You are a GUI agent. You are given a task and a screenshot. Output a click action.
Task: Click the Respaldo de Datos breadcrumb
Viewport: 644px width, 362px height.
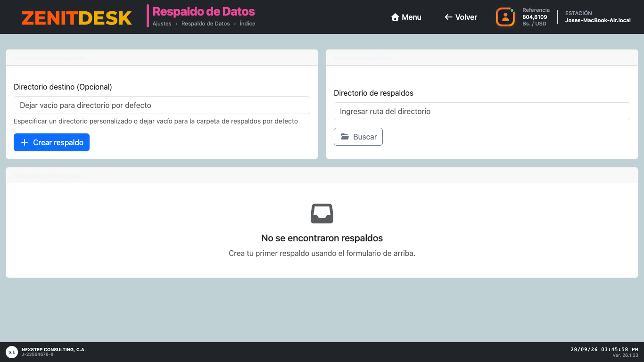[206, 24]
